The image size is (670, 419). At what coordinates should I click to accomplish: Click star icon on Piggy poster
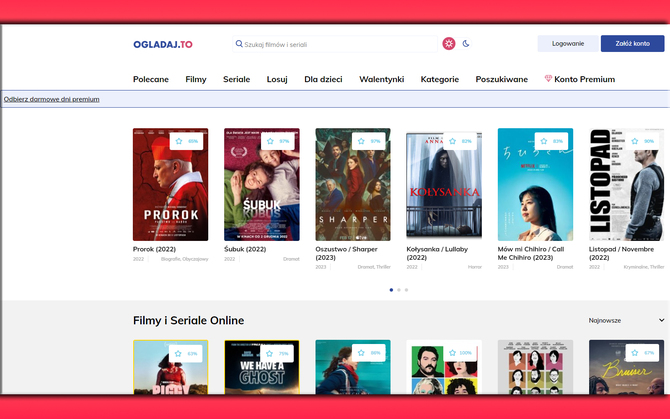tap(178, 353)
